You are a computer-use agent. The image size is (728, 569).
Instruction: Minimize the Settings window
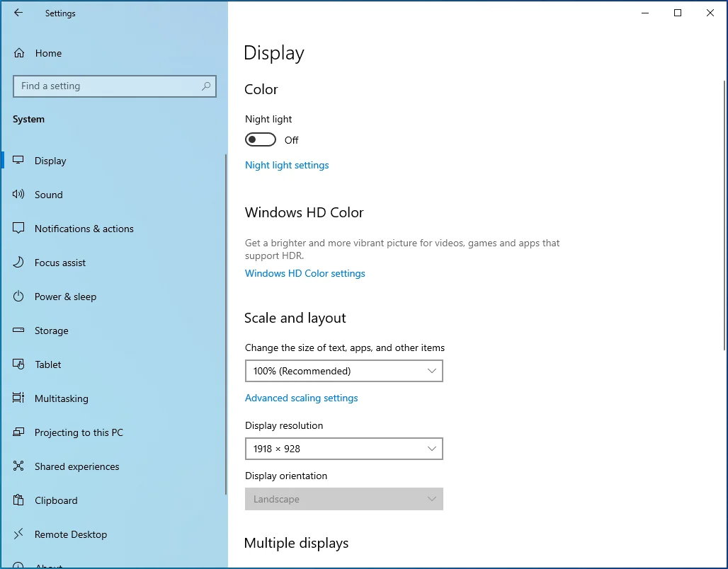pyautogui.click(x=645, y=13)
